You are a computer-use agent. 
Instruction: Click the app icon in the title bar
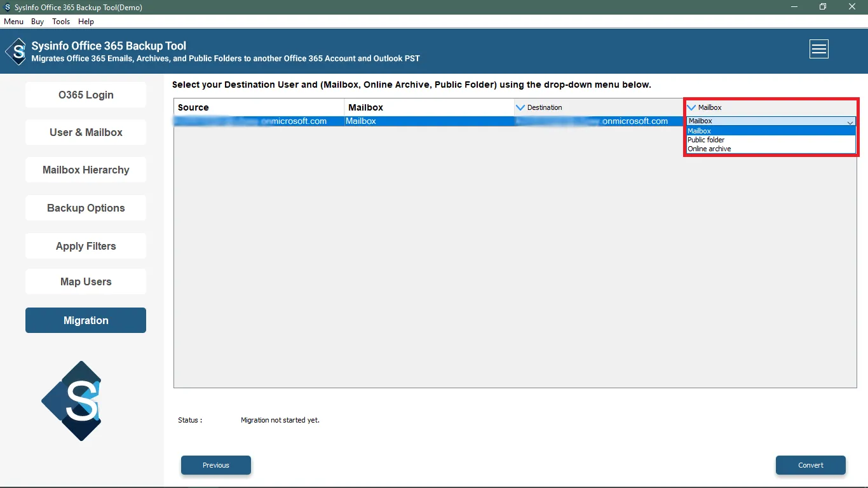point(7,7)
